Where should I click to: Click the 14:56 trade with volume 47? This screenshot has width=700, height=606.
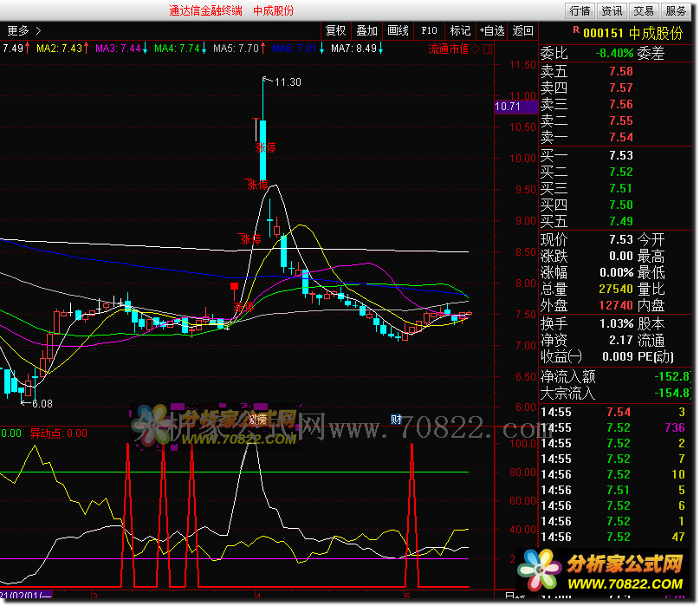[613, 538]
